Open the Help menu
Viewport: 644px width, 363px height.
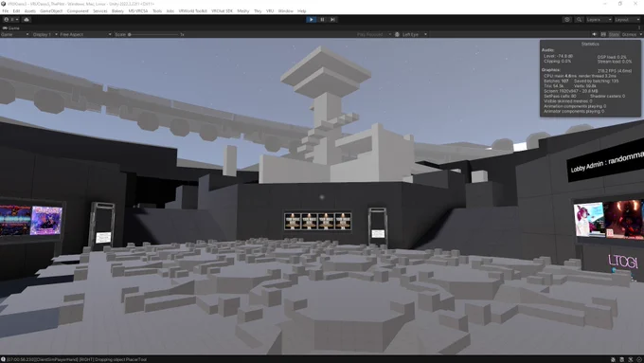click(302, 11)
